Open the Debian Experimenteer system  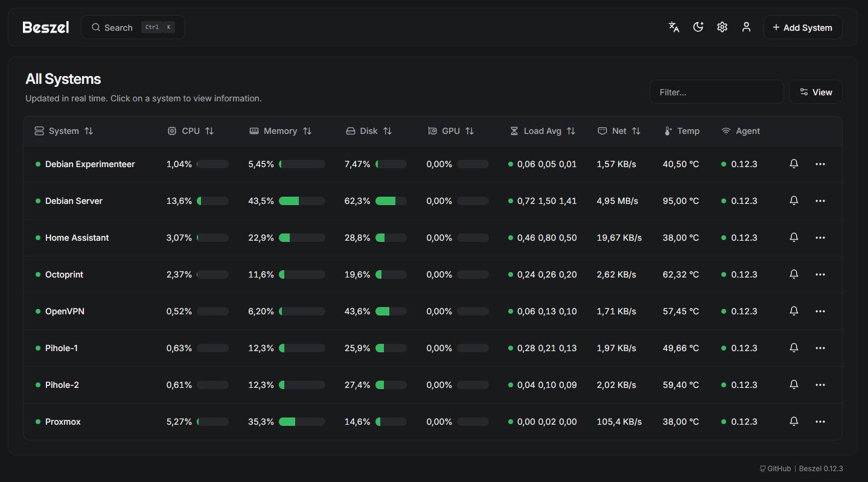[x=90, y=164]
